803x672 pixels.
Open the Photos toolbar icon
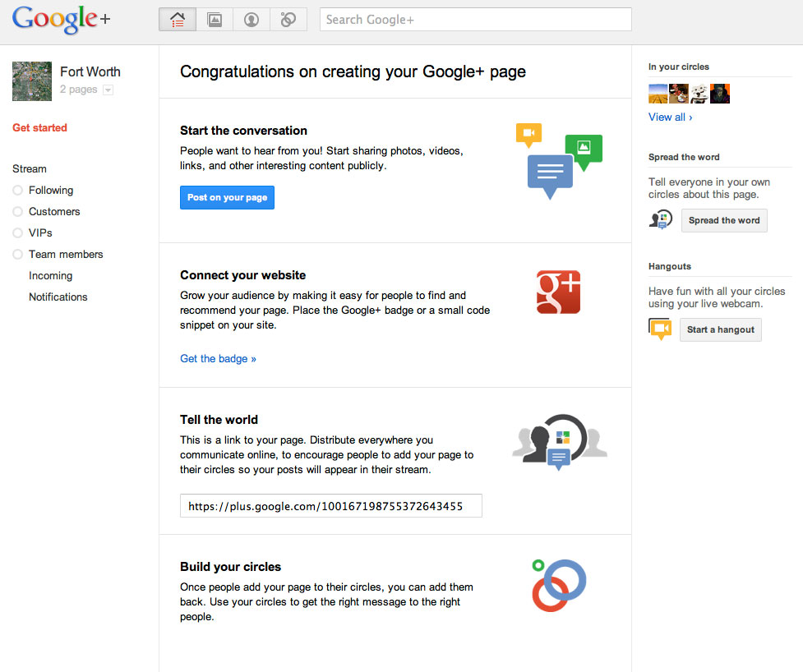point(215,20)
